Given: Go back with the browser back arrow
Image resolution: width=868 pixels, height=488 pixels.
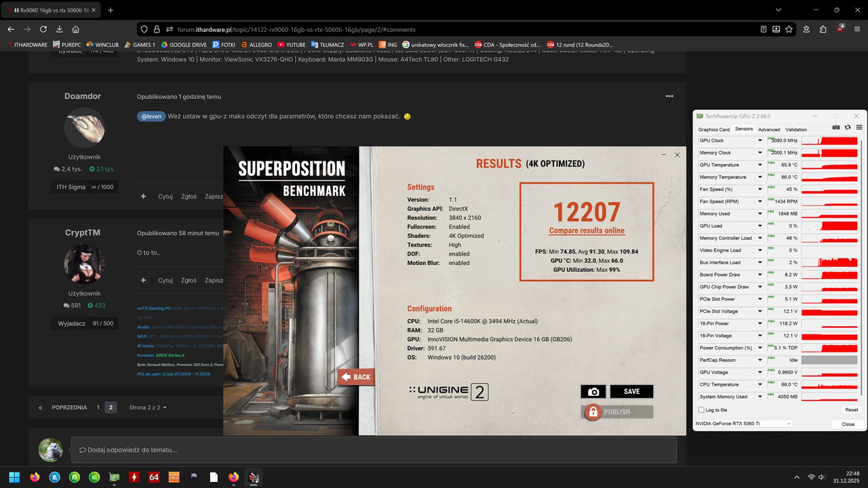Looking at the screenshot, I should coord(11,29).
